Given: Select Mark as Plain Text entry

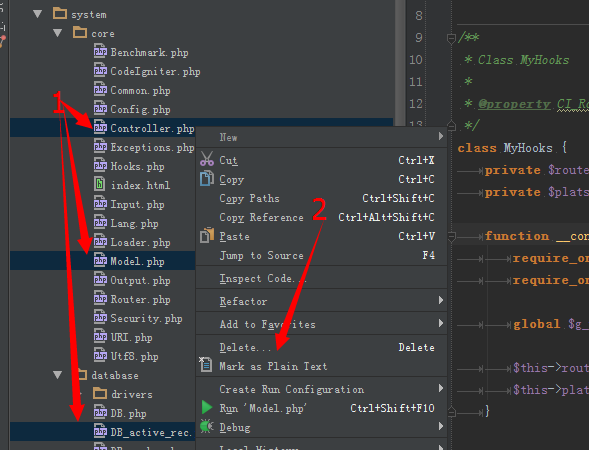Looking at the screenshot, I should (321, 366).
